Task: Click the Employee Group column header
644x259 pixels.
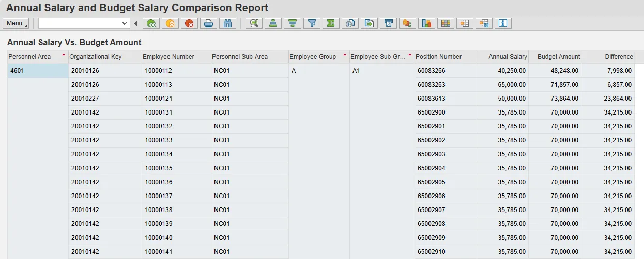Action: coord(313,57)
